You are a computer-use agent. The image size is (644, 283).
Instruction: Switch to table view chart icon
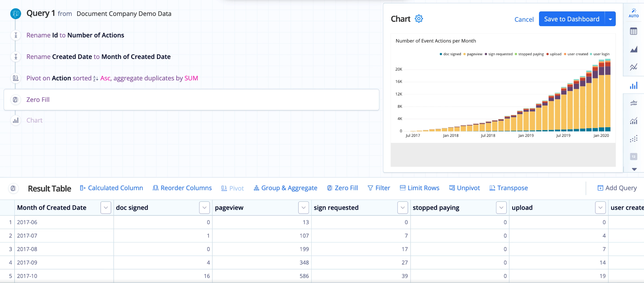click(634, 31)
